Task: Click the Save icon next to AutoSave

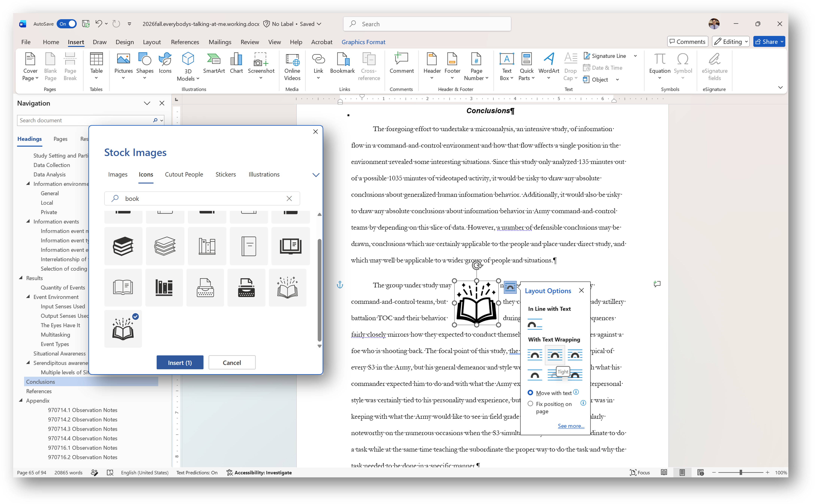Action: pos(86,24)
